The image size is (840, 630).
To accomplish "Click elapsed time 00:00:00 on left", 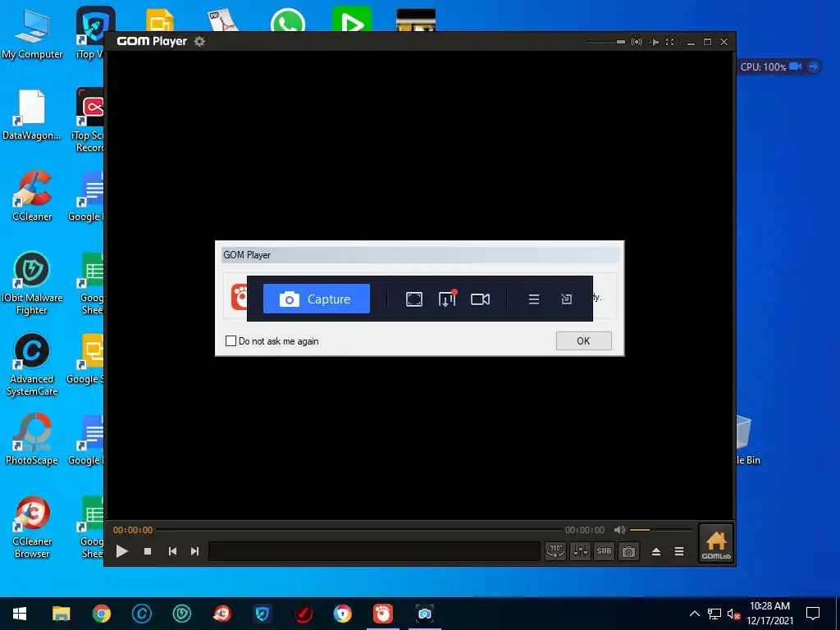I will click(x=133, y=530).
